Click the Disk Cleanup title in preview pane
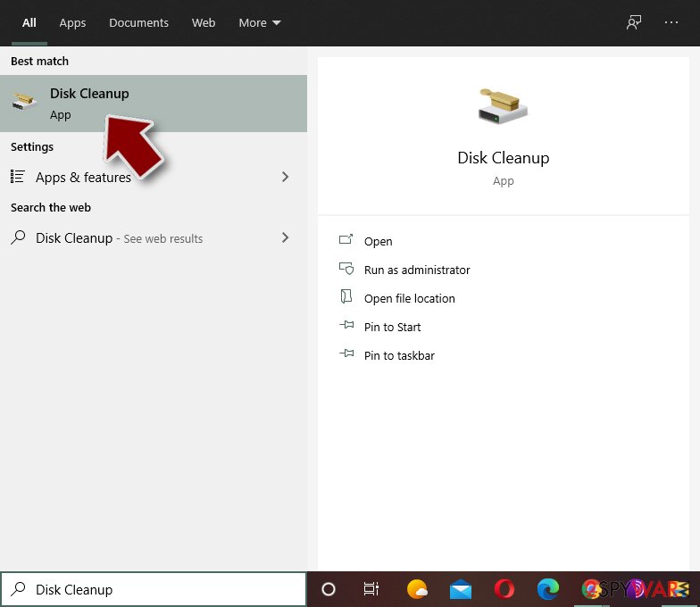The width and height of the screenshot is (700, 607). 504,158
